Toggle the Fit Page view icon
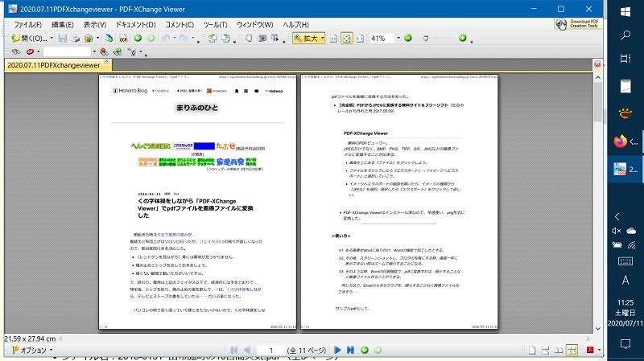Image resolution: width=644 pixels, height=361 pixels. [x=347, y=38]
